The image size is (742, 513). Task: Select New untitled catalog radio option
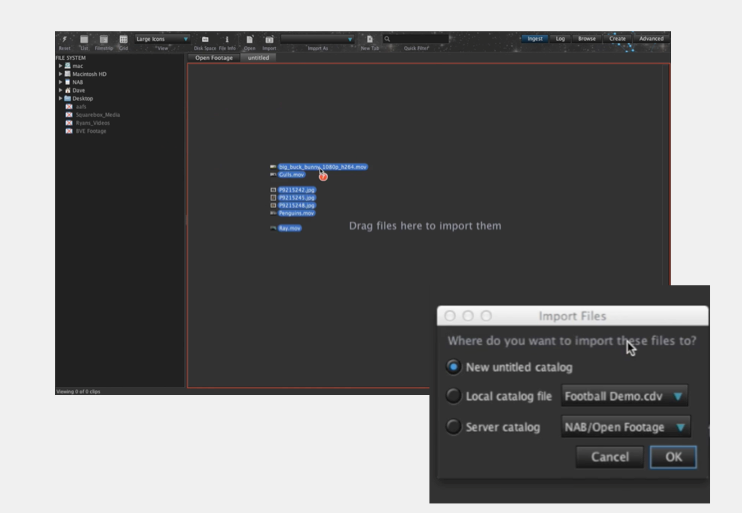(x=453, y=367)
